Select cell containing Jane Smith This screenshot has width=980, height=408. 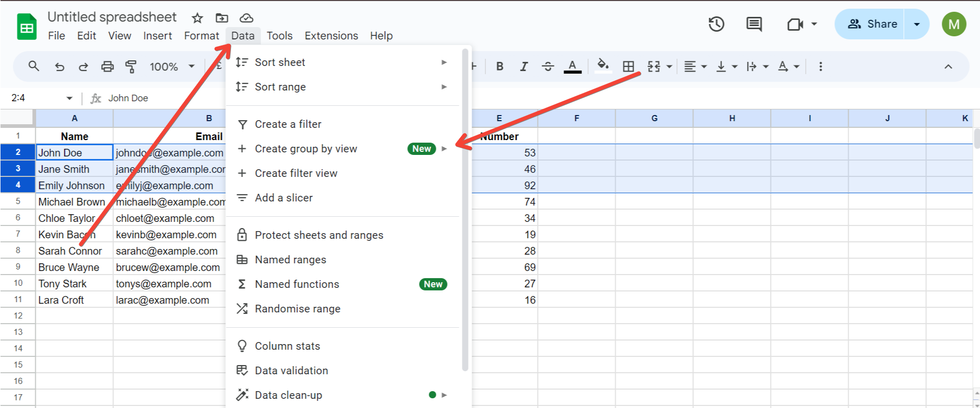point(75,169)
